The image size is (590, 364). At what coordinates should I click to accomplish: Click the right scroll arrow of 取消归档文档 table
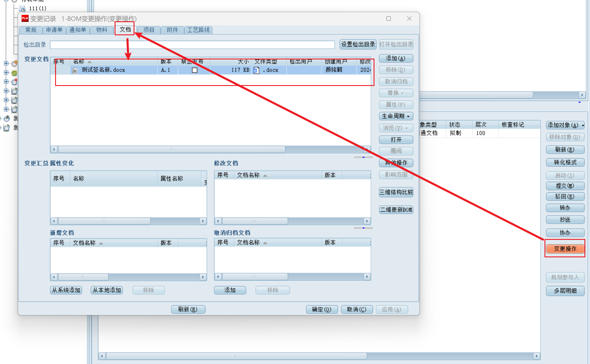[x=367, y=277]
